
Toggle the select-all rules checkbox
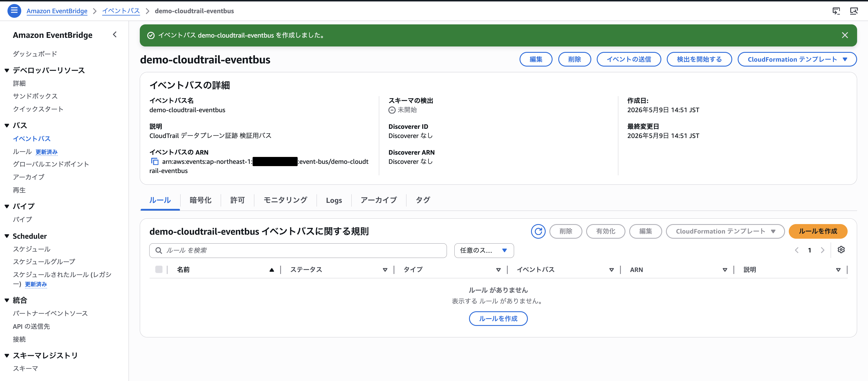click(x=159, y=269)
